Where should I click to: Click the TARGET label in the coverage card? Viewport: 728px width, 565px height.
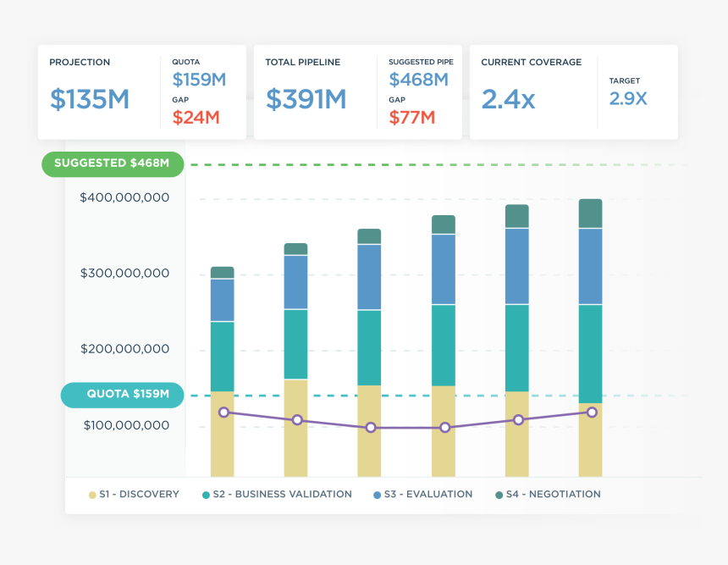[625, 80]
